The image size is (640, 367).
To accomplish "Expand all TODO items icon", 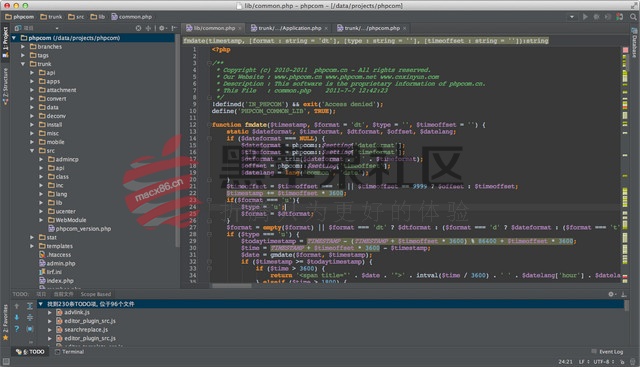I will [x=30, y=306].
